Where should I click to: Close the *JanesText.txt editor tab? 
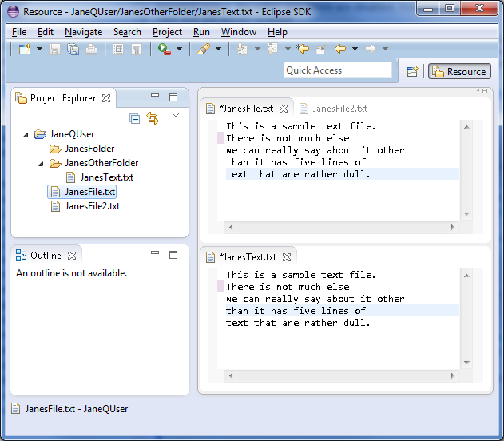(x=287, y=257)
